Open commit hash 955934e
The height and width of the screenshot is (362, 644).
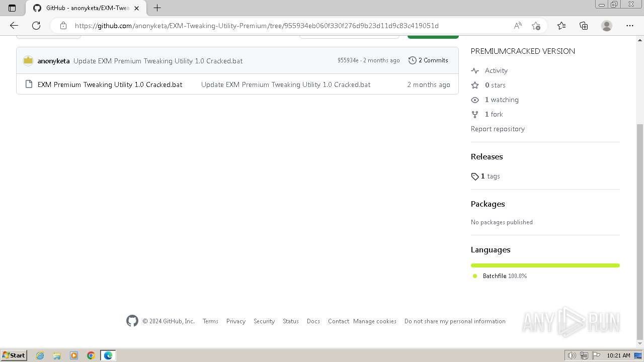click(348, 60)
